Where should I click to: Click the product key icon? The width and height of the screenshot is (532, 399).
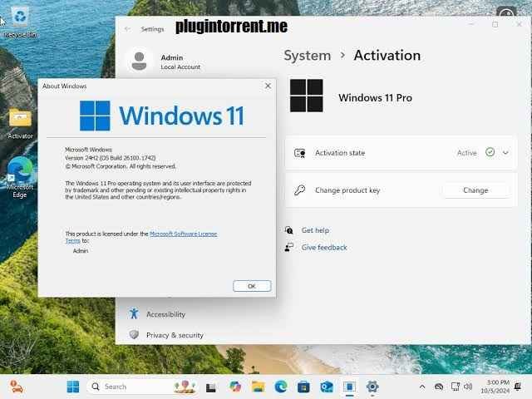point(299,190)
